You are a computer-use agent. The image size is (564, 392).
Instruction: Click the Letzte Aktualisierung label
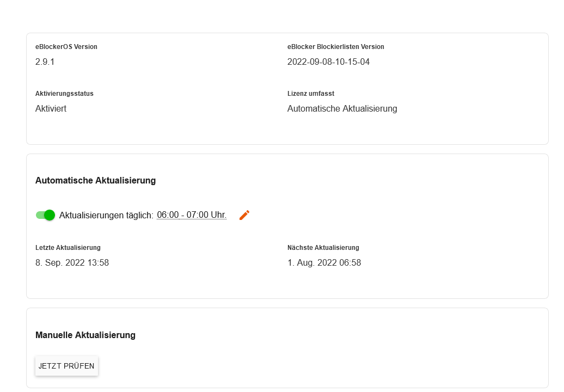[x=68, y=247]
